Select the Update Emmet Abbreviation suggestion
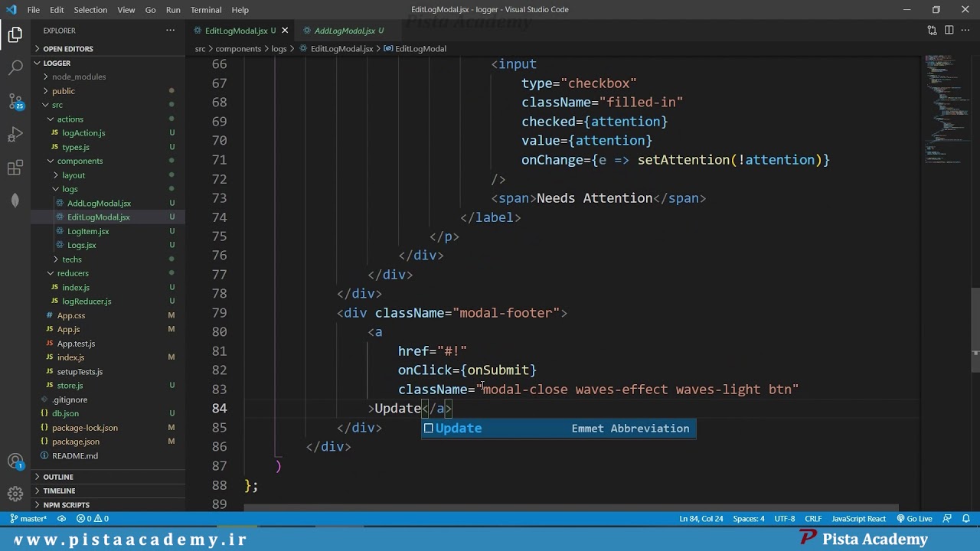The height and width of the screenshot is (551, 980). [x=559, y=429]
